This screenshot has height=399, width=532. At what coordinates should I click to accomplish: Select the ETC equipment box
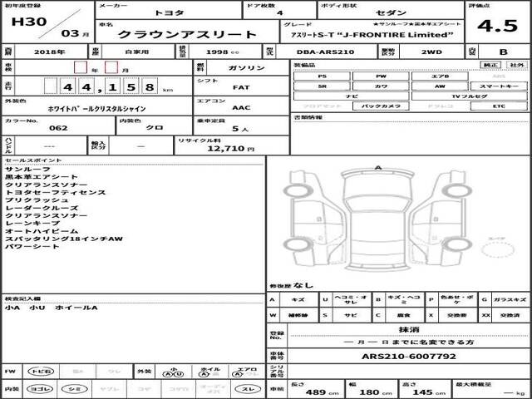[x=499, y=106]
